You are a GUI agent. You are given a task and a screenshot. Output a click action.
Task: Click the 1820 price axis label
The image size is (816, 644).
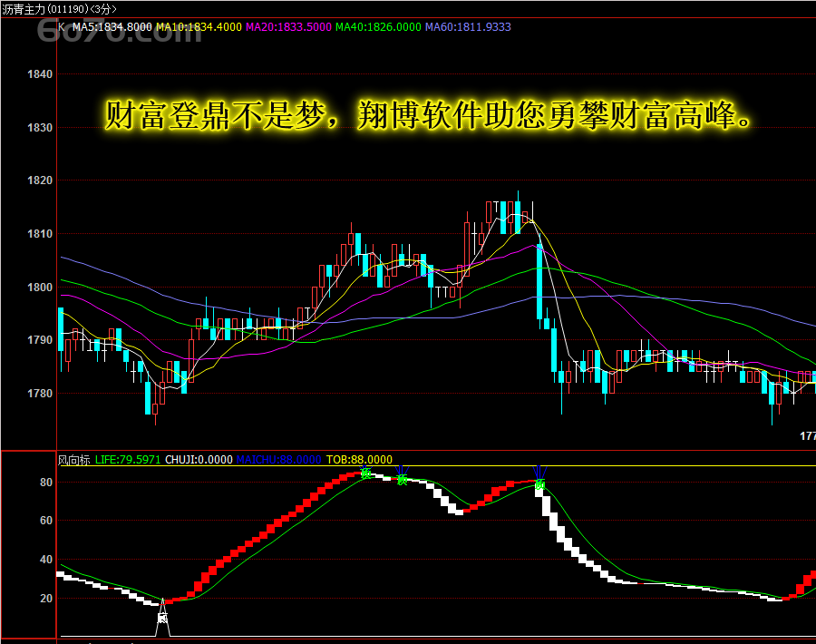[x=40, y=181]
